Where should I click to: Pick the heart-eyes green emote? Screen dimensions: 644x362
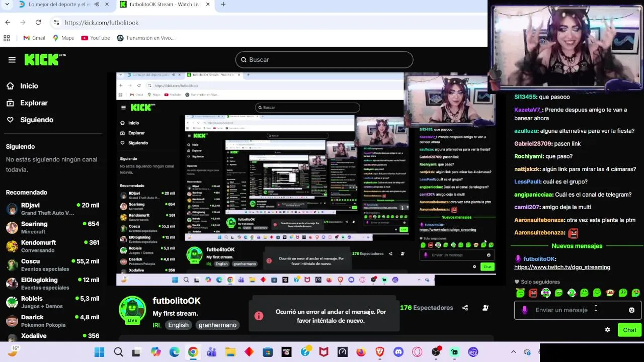(x=635, y=293)
